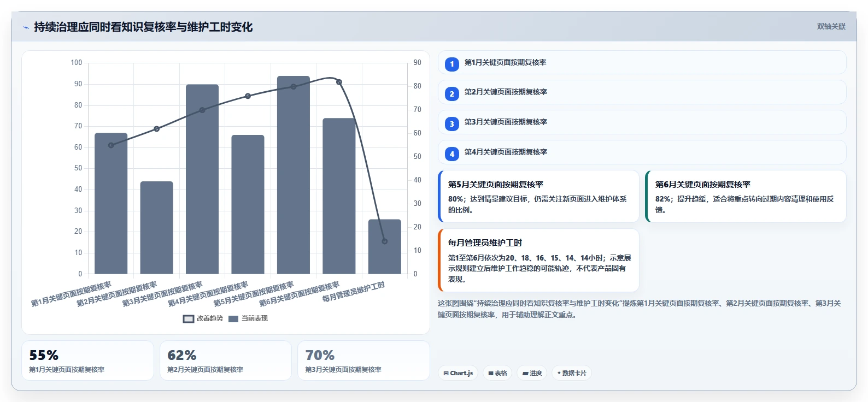Click the month 1 bar in the chart
Screen dimensions: 868x402
[111, 203]
